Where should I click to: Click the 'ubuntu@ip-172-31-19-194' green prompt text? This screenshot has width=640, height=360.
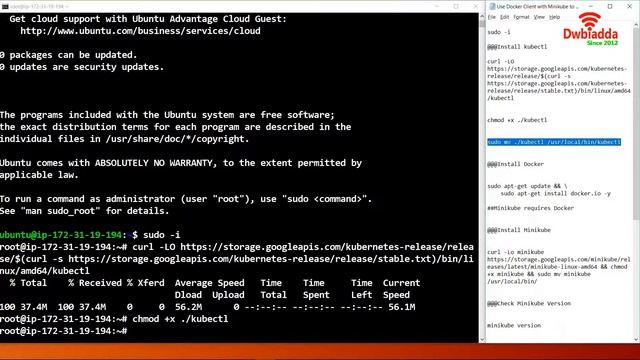pyautogui.click(x=61, y=235)
